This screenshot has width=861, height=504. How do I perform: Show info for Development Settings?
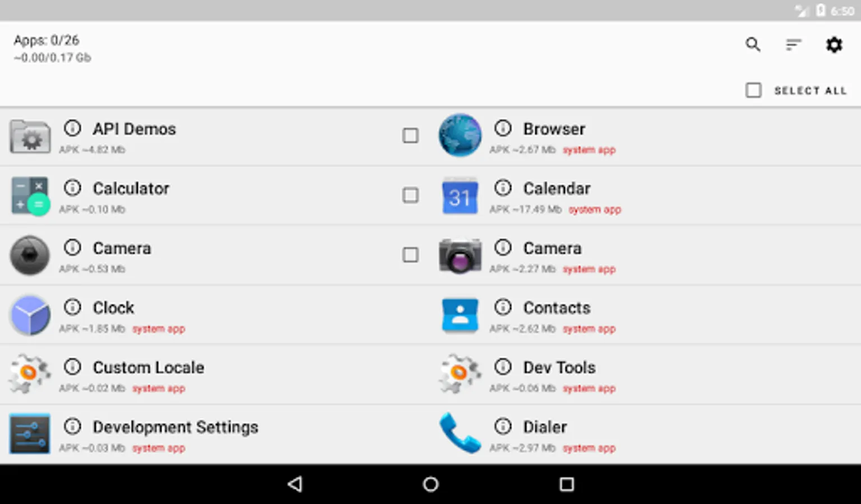[x=72, y=427]
